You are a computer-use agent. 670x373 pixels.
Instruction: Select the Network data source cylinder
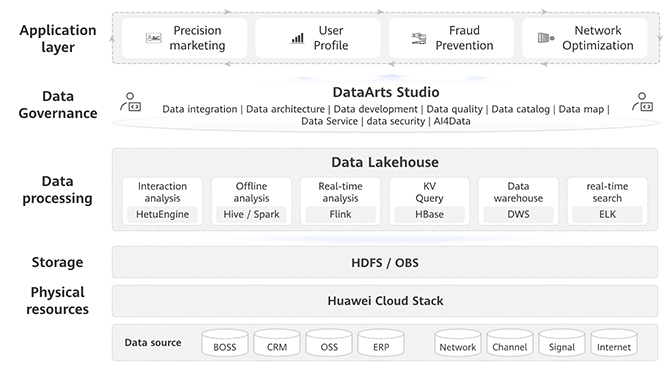tap(458, 343)
